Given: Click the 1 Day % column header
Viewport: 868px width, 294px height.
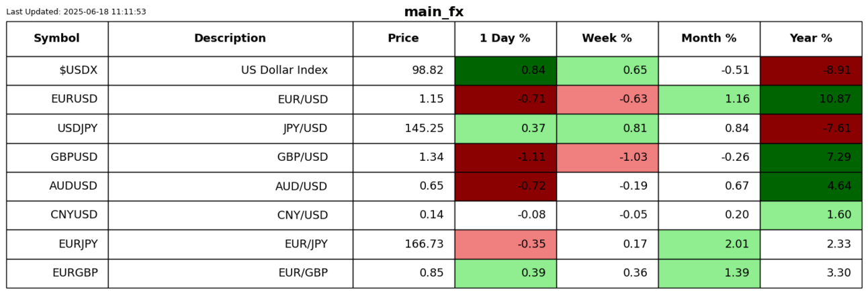Looking at the screenshot, I should point(505,38).
